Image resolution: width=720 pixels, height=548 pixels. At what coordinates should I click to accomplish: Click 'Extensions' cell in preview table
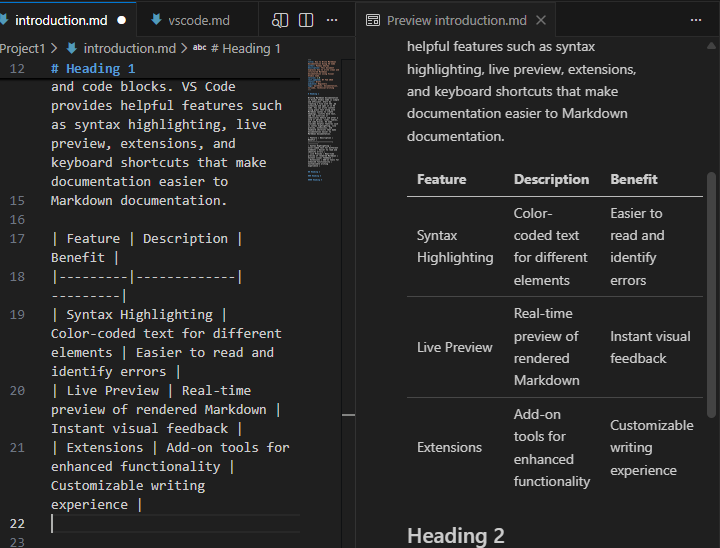[450, 447]
